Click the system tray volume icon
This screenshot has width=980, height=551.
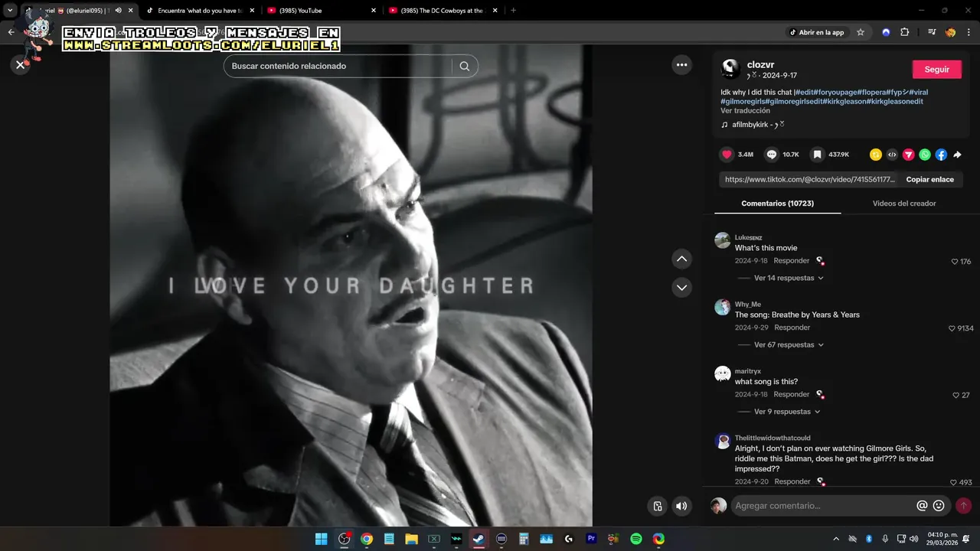click(914, 539)
